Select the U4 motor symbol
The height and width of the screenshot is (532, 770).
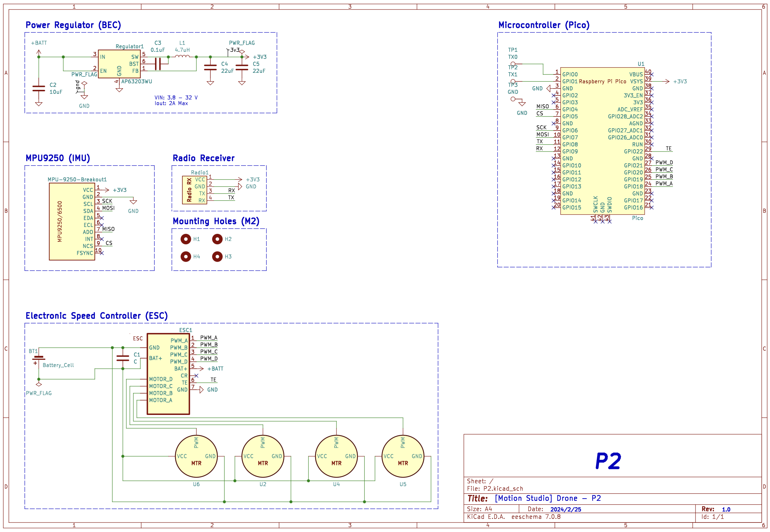tap(336, 456)
